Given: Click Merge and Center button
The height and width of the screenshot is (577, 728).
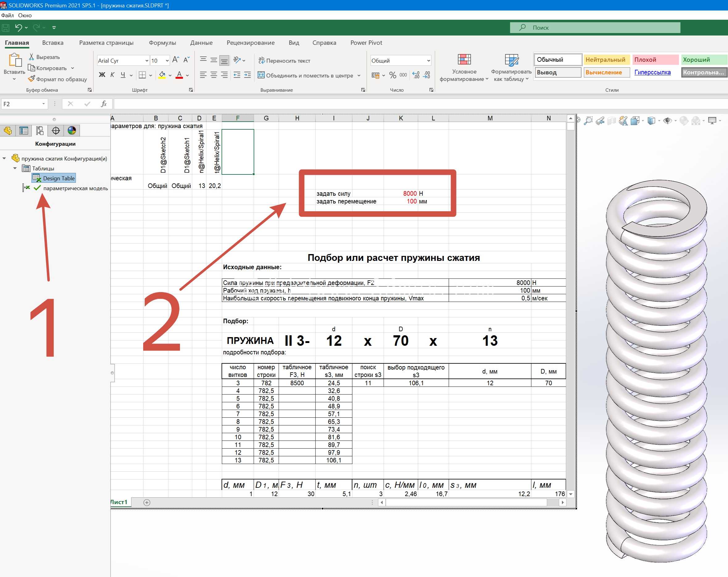Looking at the screenshot, I should [x=309, y=75].
